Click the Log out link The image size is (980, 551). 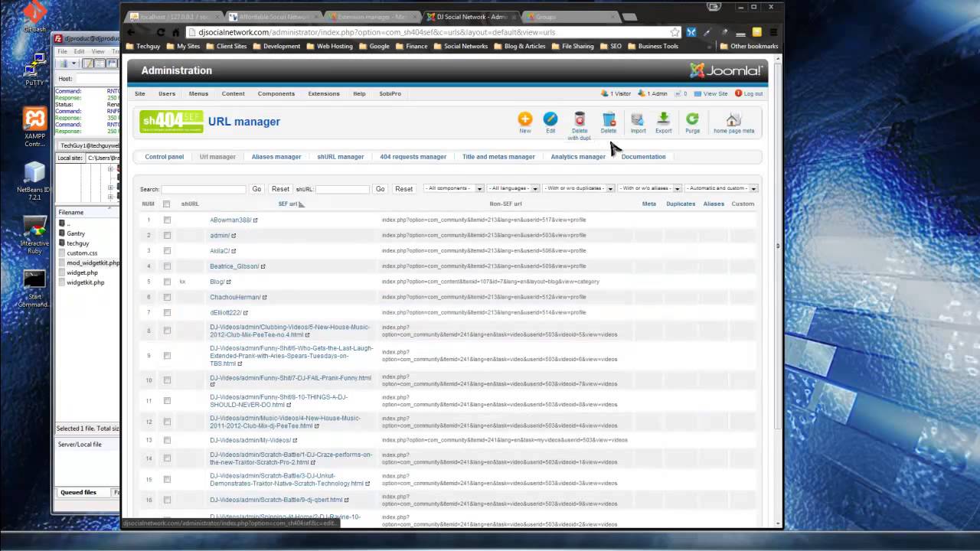tap(749, 93)
